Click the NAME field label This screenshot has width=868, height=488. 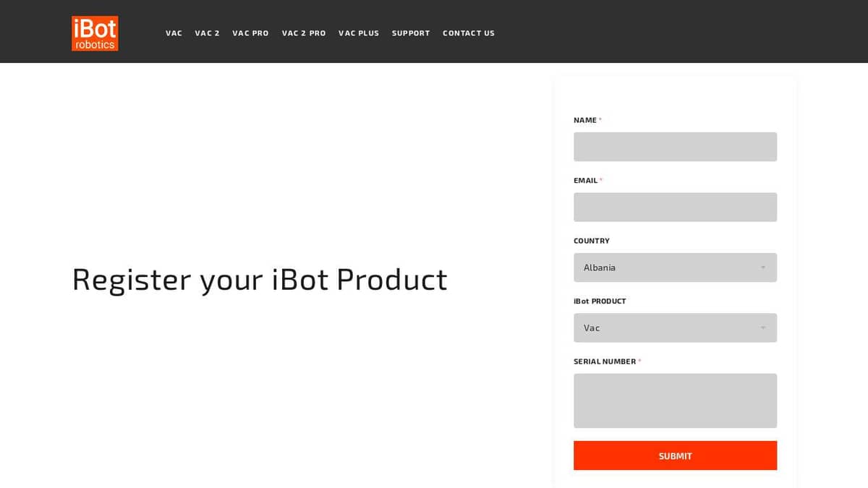[584, 119]
